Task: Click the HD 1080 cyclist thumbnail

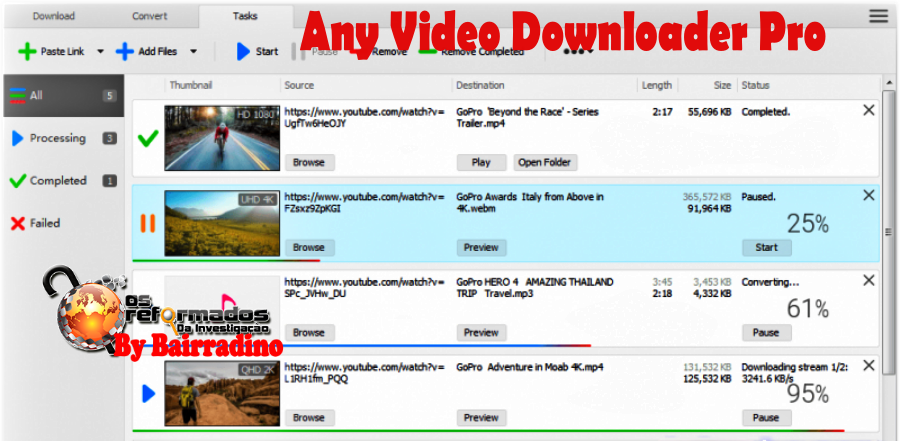Action: [x=222, y=138]
